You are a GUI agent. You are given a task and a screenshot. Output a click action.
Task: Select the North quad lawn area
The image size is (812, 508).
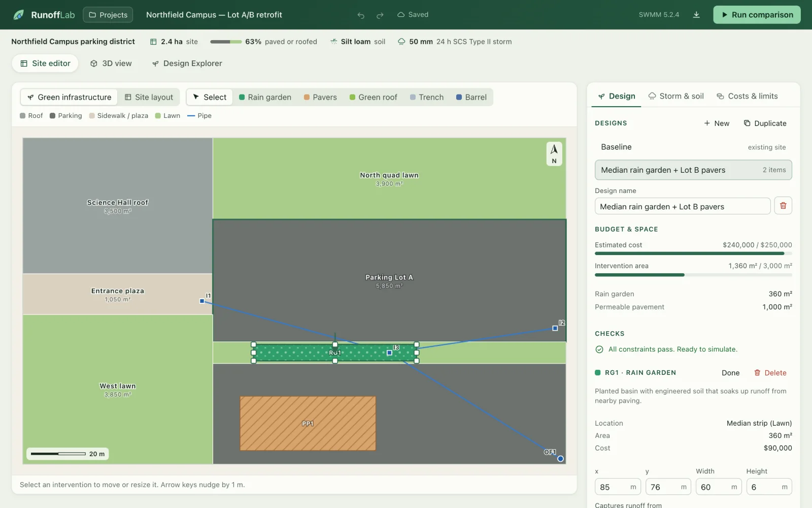(x=389, y=179)
